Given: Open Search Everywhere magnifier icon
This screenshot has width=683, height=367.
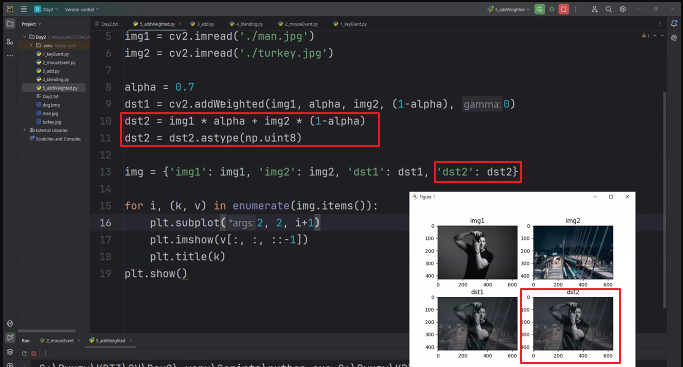Looking at the screenshot, I should point(609,9).
